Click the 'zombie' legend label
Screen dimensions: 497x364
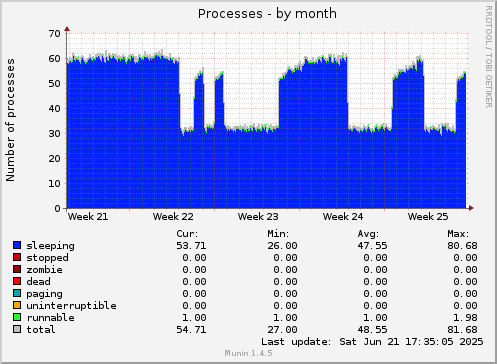45,270
